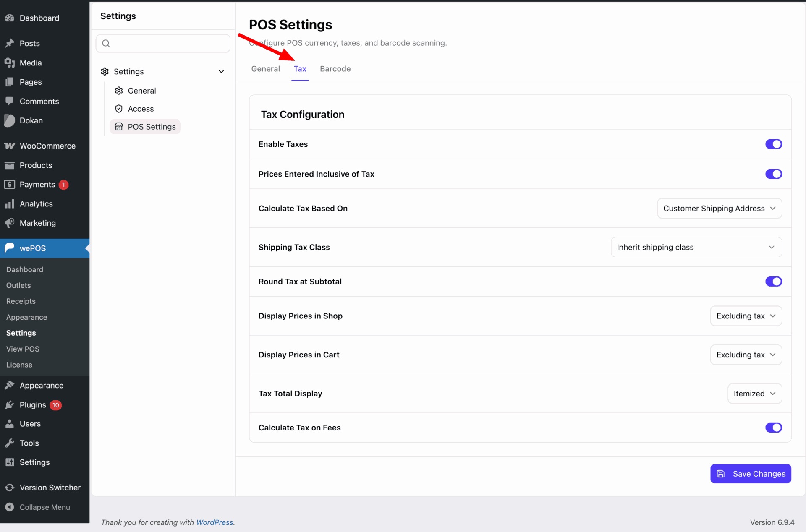Click the wePOS logo icon
Image resolution: width=806 pixels, height=532 pixels.
click(9, 248)
